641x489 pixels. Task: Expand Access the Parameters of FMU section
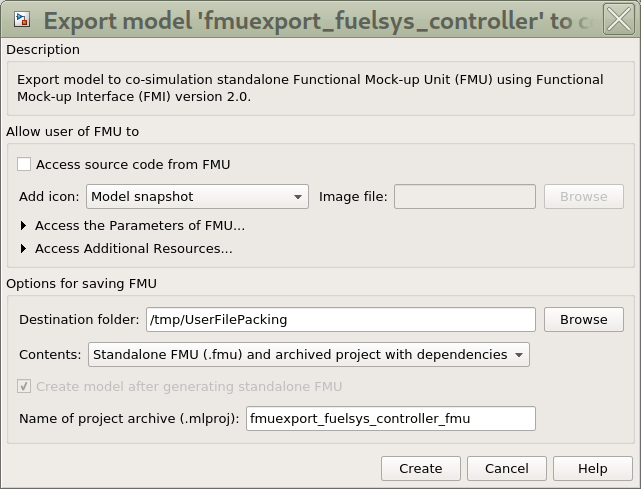[x=24, y=226]
